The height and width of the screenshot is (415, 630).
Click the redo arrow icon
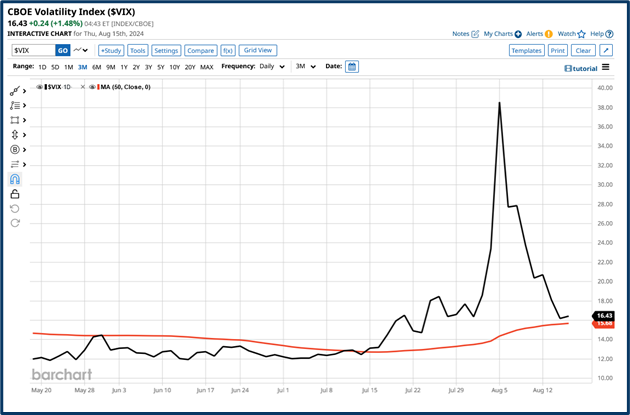15,223
